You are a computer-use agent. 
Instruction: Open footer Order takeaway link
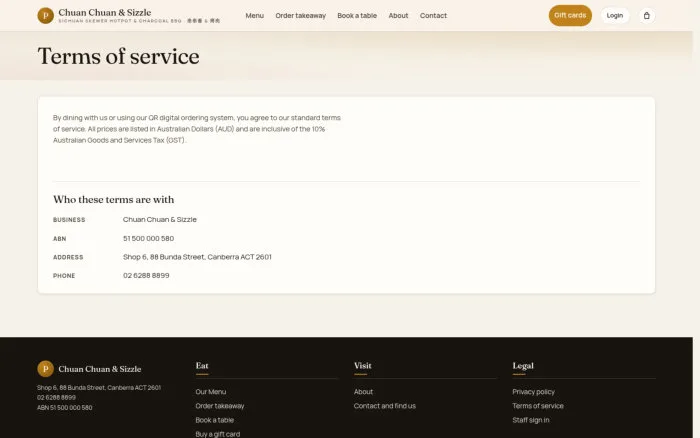click(220, 406)
